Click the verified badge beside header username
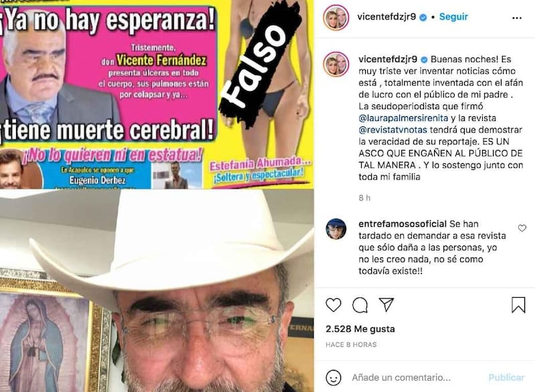 [x=423, y=17]
